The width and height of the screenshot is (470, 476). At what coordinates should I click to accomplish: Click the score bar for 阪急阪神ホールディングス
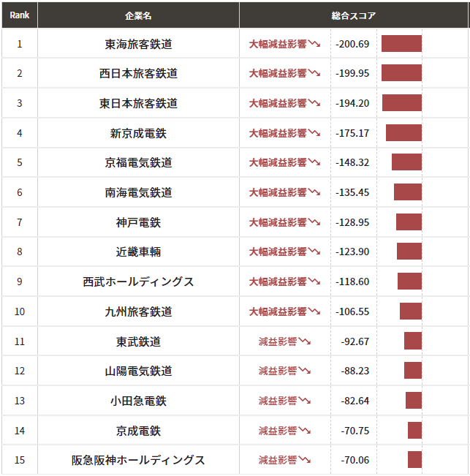pos(414,460)
